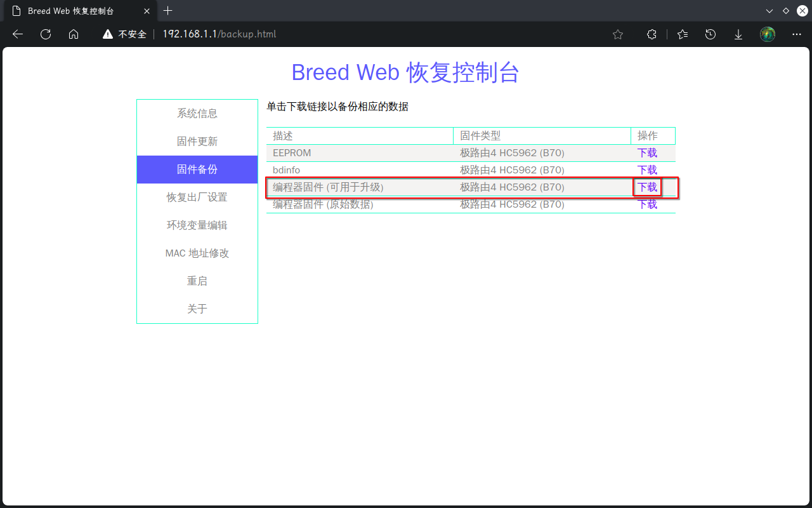Switch to the 固件备份 section
812x508 pixels.
tap(197, 169)
